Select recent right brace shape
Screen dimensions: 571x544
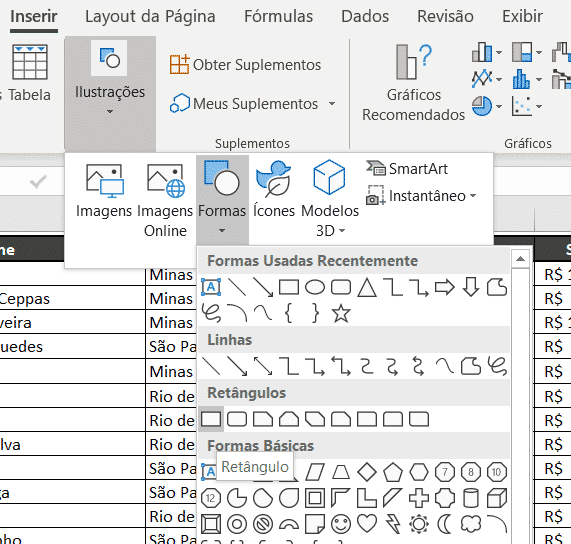click(x=315, y=313)
